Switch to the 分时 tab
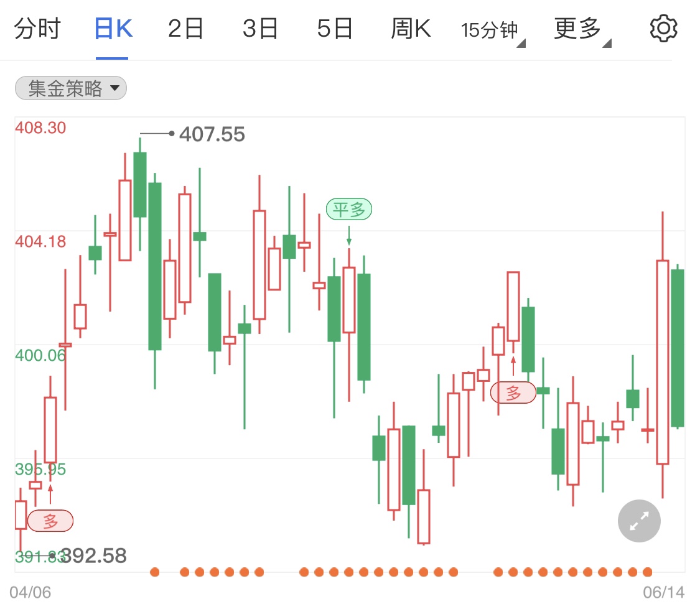 point(37,29)
